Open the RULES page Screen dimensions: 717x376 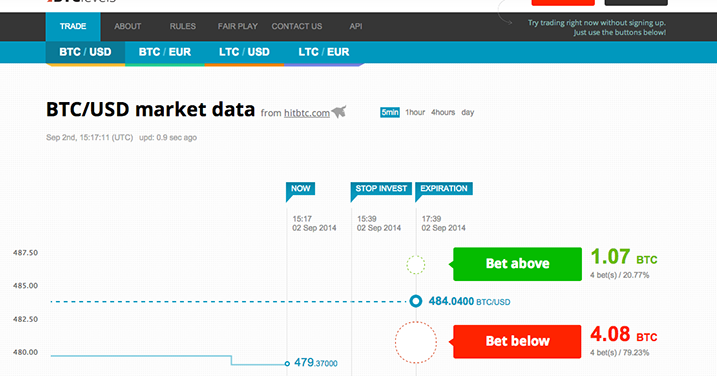click(x=182, y=27)
